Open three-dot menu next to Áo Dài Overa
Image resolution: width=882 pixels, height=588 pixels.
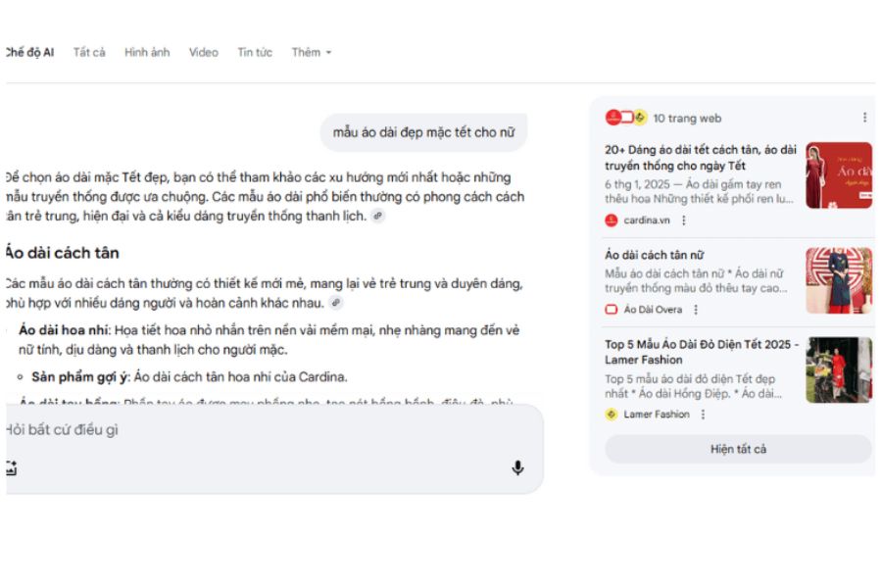(696, 310)
